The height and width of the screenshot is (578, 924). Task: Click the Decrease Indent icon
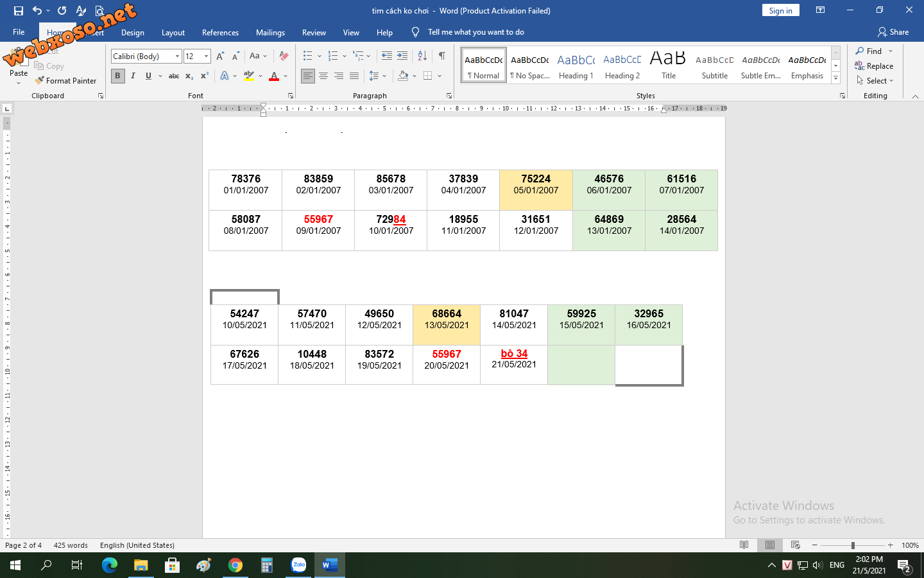(386, 56)
